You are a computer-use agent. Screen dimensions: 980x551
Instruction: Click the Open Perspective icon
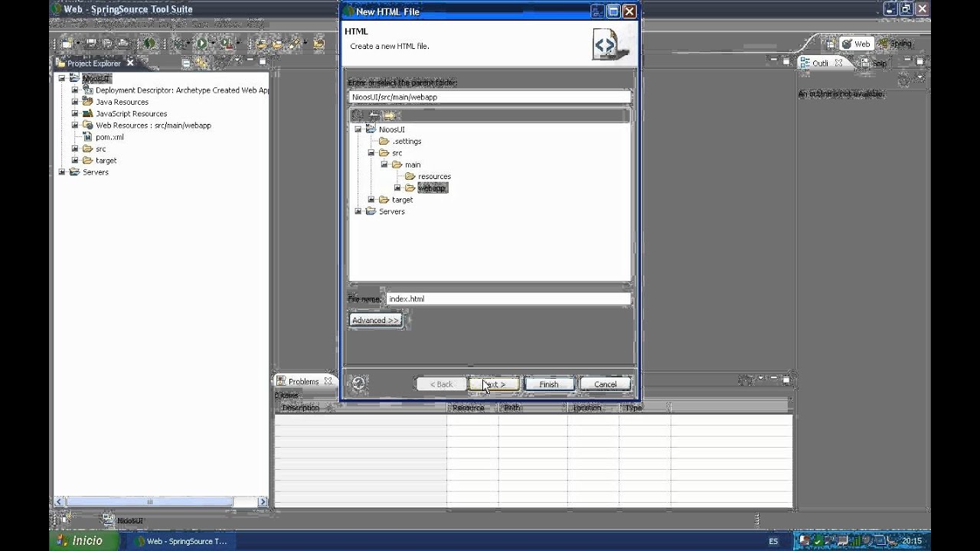[x=831, y=44]
